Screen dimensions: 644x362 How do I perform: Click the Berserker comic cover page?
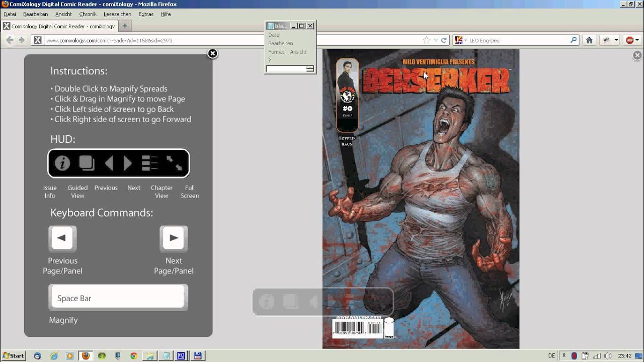(x=421, y=199)
